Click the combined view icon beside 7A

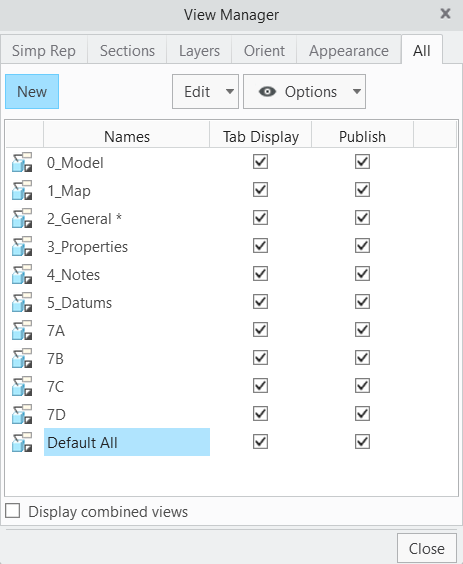click(x=22, y=330)
